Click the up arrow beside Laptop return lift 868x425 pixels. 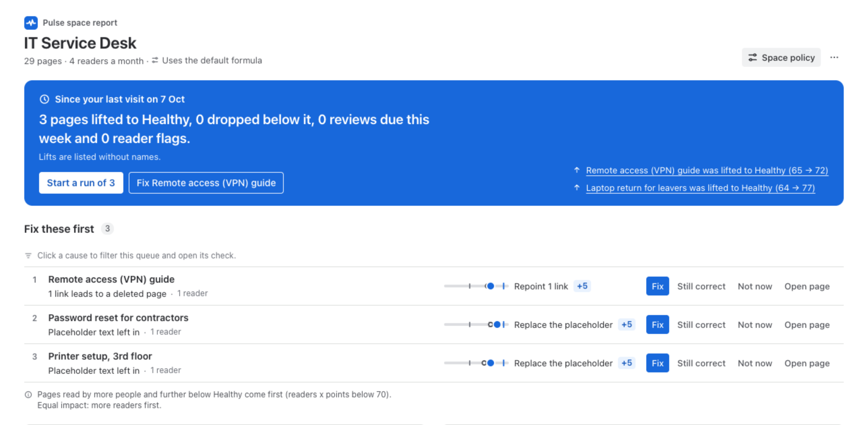[x=577, y=188]
